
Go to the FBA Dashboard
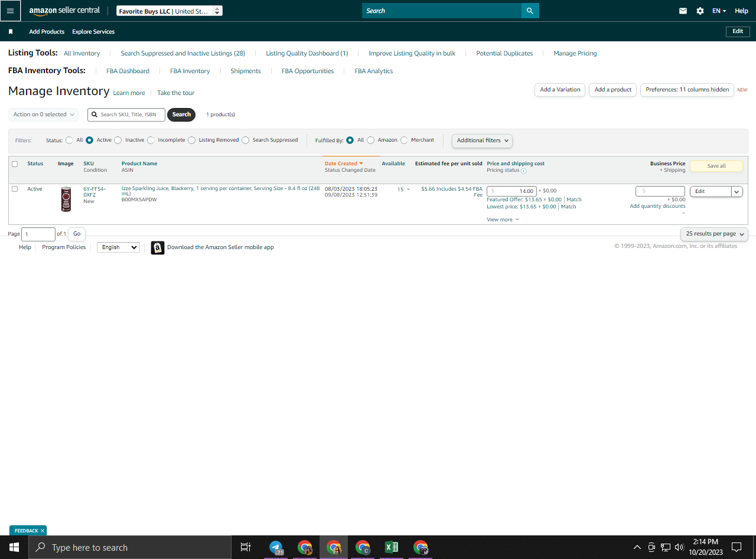click(x=128, y=71)
